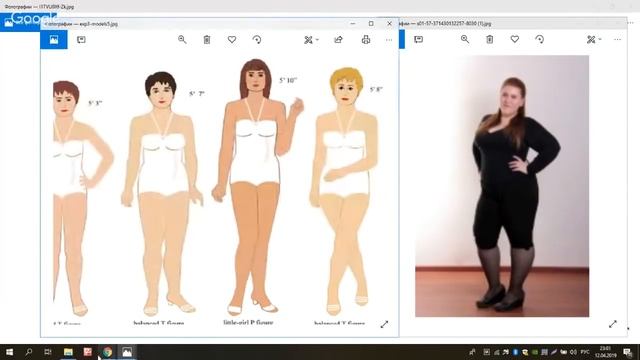Screen dimensions: 640x360
Task: Open taskbar search
Action: (x=29, y=352)
